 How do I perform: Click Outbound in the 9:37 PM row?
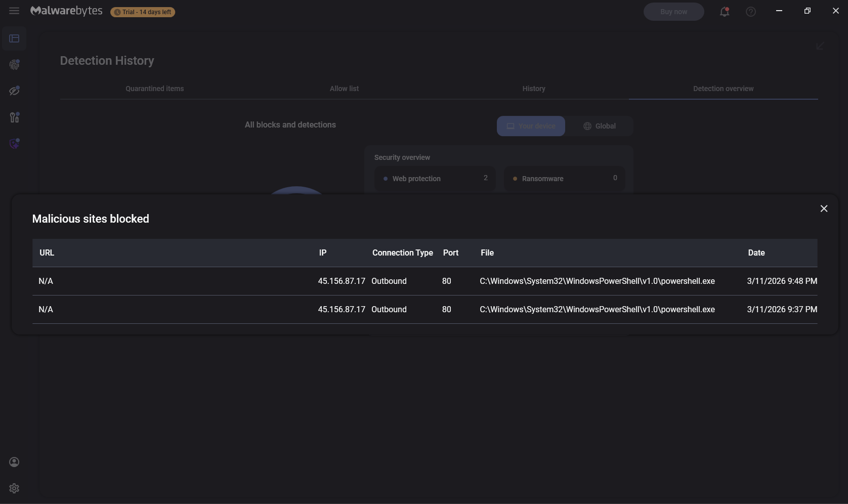click(x=389, y=309)
